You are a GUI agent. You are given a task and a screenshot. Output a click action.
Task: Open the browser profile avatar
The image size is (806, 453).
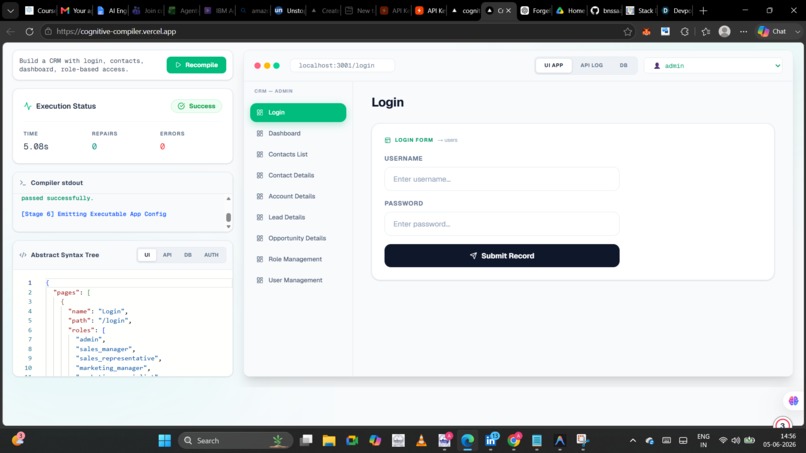point(724,31)
